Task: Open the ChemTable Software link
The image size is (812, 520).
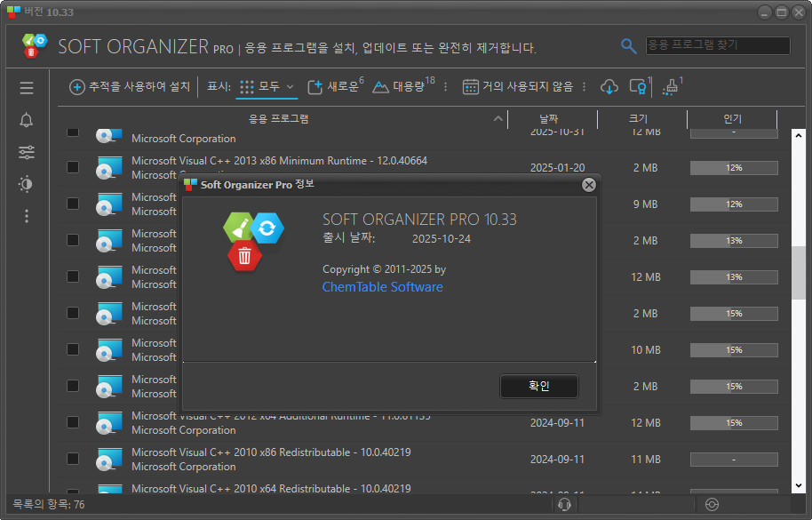Action: coord(382,287)
